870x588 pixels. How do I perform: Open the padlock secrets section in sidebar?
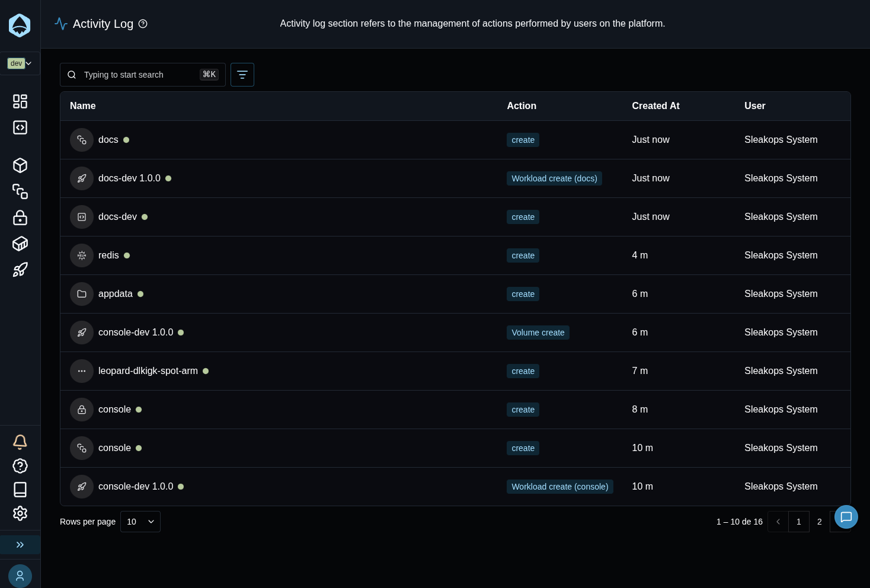20,218
